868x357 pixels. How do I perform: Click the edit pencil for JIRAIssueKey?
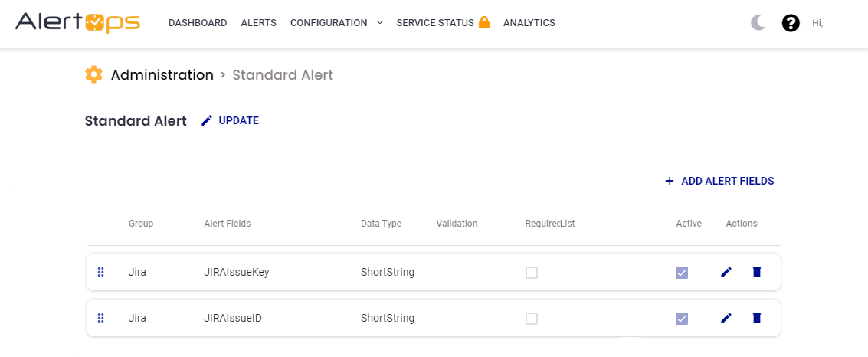tap(726, 272)
